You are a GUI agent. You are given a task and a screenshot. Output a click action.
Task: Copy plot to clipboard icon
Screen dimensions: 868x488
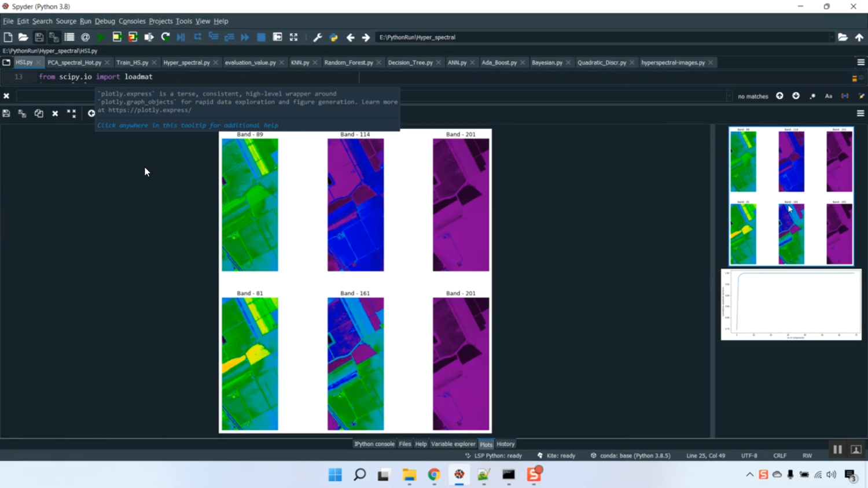[39, 113]
